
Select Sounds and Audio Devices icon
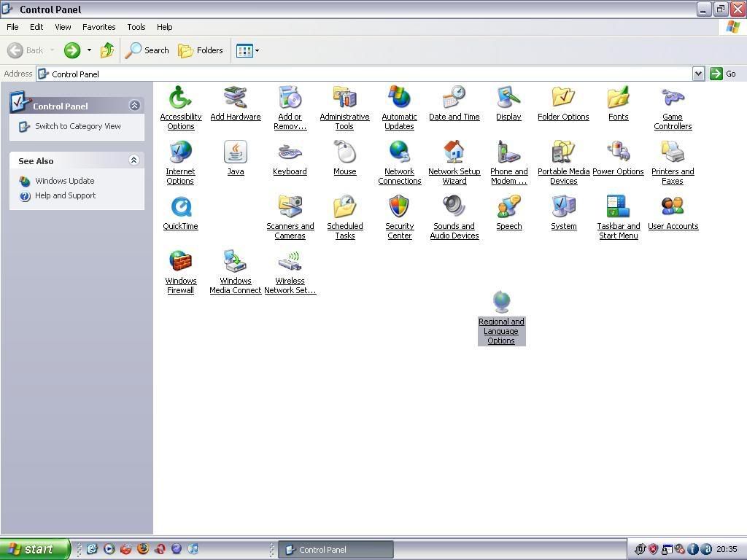(454, 207)
